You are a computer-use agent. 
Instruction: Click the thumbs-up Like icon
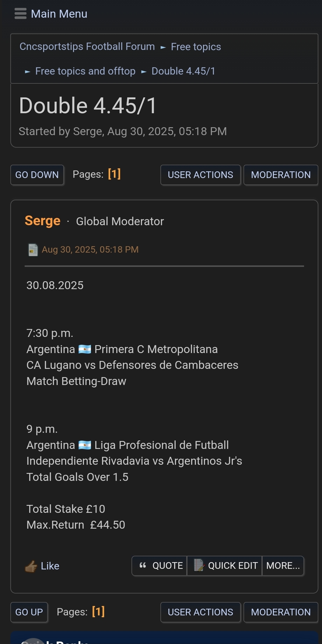(x=31, y=566)
